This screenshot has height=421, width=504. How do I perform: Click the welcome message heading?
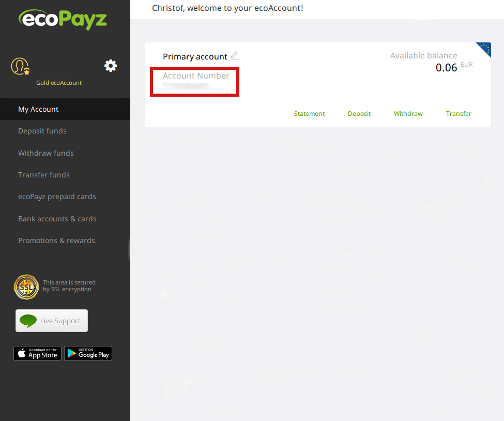(227, 8)
